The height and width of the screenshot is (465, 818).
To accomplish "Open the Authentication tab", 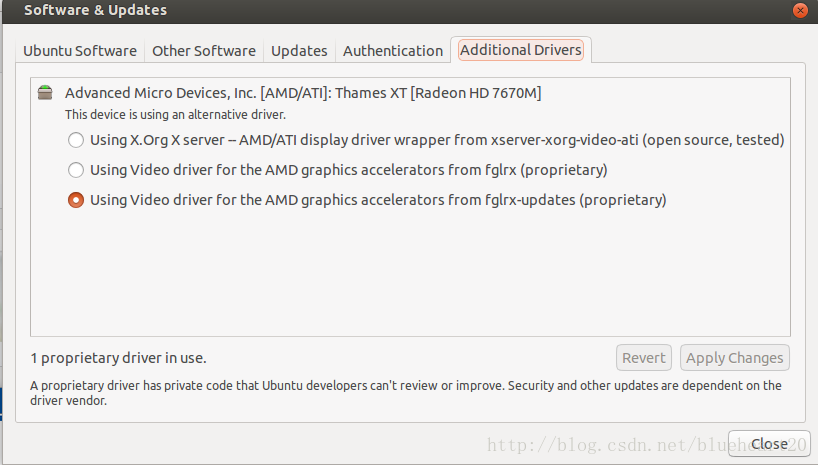I will (393, 51).
